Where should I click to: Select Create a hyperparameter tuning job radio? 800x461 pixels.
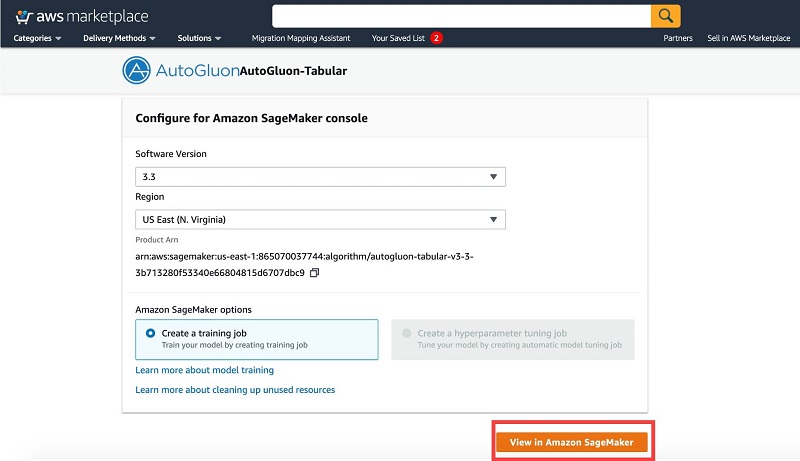click(407, 333)
